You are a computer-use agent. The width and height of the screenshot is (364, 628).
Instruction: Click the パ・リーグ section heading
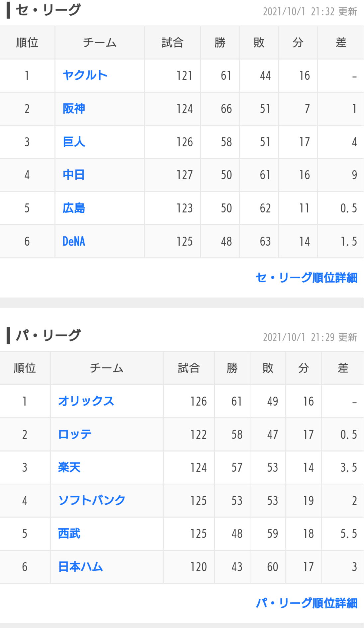click(48, 335)
